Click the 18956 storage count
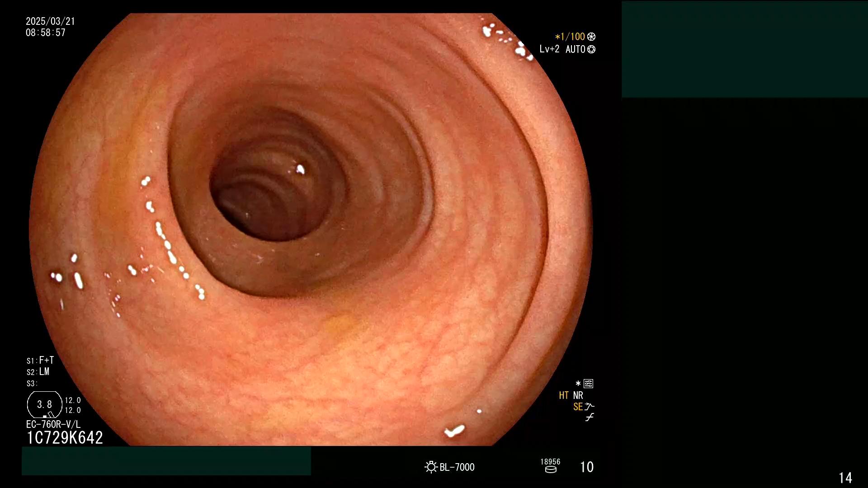868x488 pixels. pos(550,462)
